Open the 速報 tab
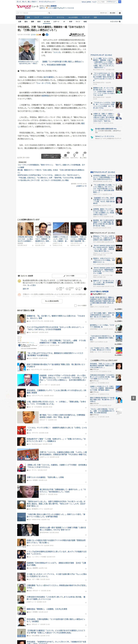The image size is (138, 644). coord(28,17)
